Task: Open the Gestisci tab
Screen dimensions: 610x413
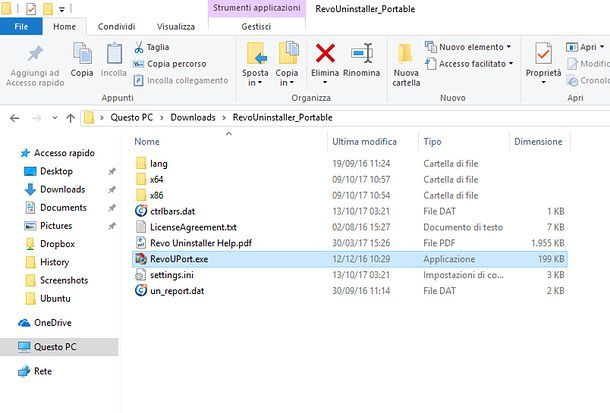Action: click(x=256, y=26)
